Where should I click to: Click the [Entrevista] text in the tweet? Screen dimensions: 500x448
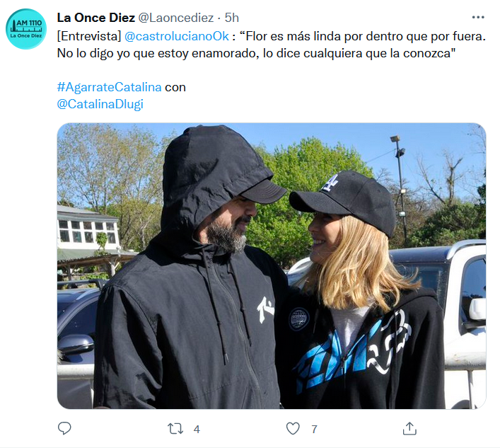pyautogui.click(x=89, y=36)
